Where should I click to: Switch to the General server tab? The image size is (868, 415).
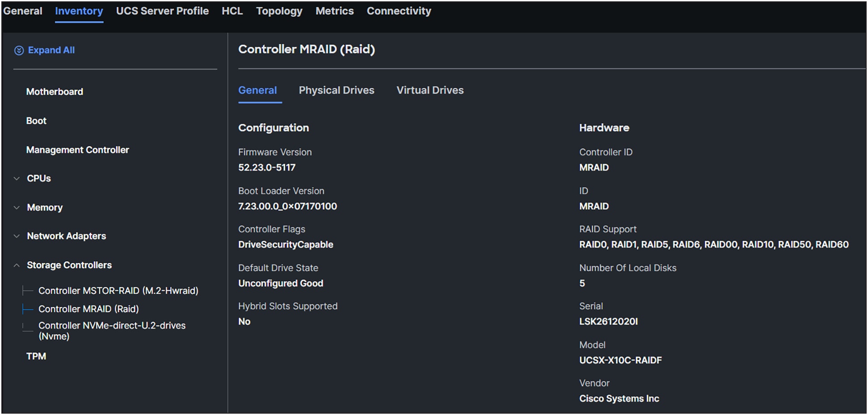pos(23,11)
